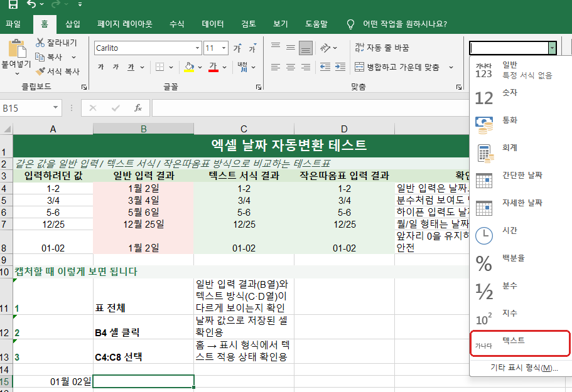The height and width of the screenshot is (392, 572).
Task: Open merge options dropdown arrow
Action: click(x=451, y=67)
